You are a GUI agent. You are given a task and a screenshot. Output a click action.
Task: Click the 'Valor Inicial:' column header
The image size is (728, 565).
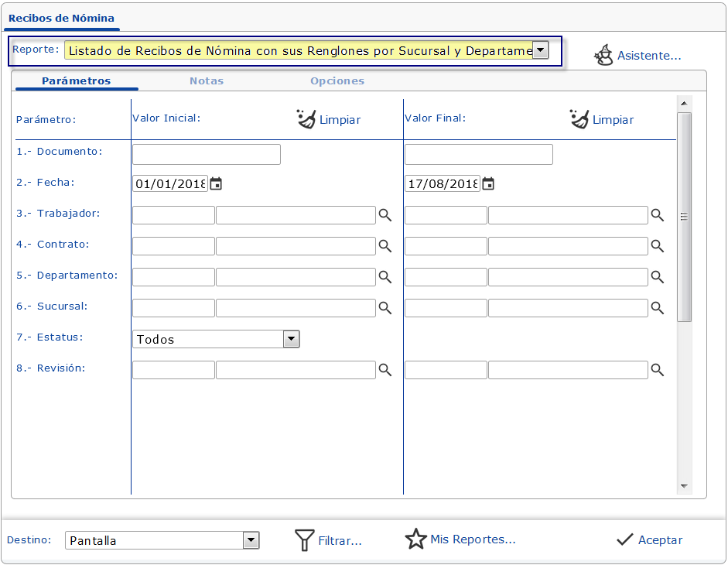click(x=166, y=118)
